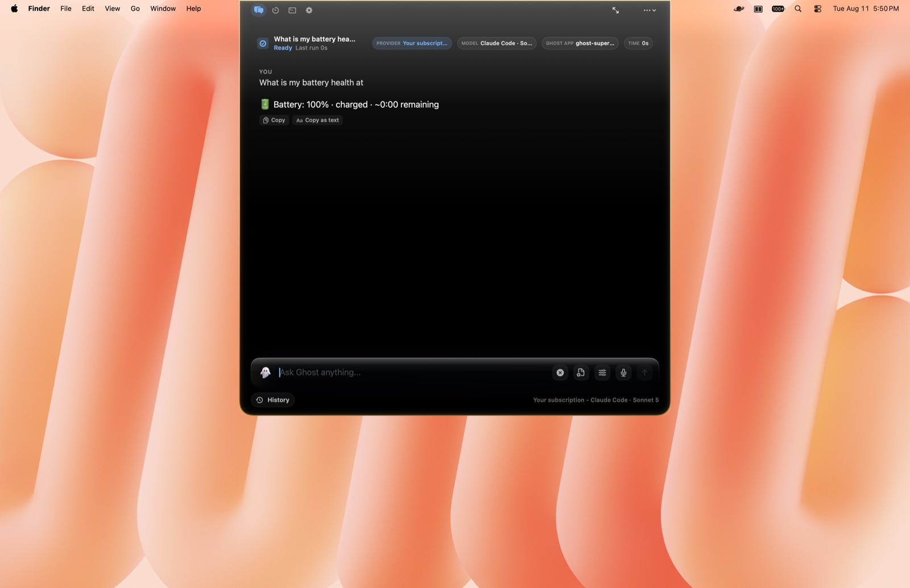Expand the window with diagonal arrows icon
The image size is (910, 588).
tap(615, 10)
